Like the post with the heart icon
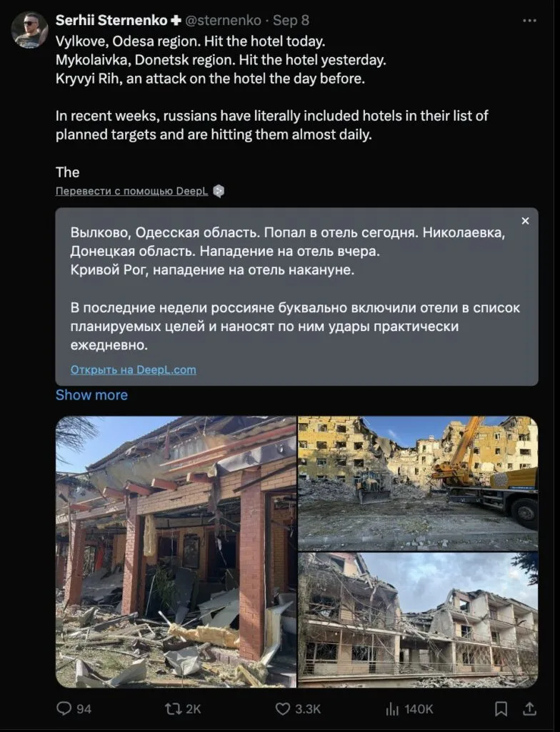Viewport: 560px width, 732px height. pos(282,708)
